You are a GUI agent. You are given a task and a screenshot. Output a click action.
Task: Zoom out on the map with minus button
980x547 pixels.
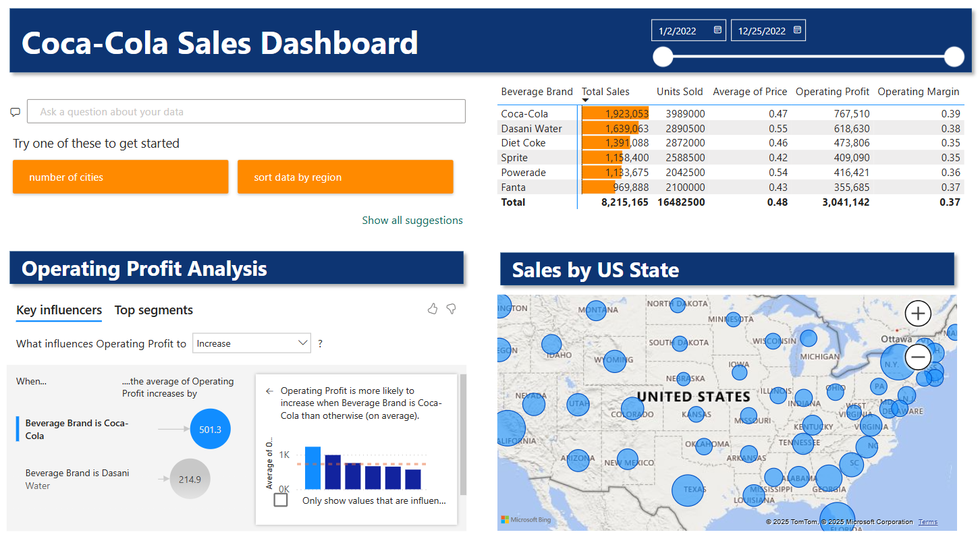coord(918,356)
